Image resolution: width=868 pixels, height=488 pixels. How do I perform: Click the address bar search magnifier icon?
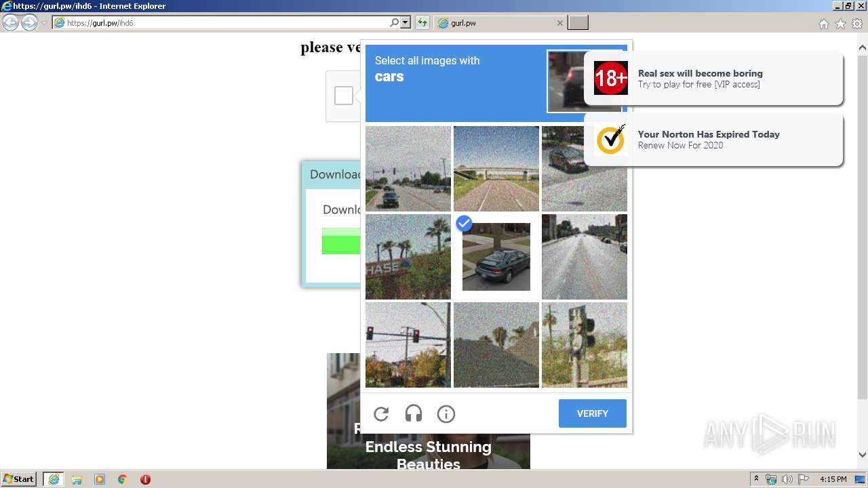[395, 23]
